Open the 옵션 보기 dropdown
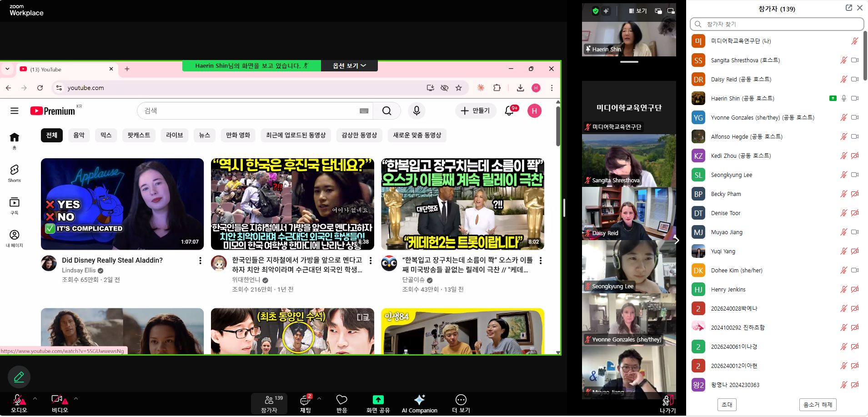Screen dimensions: 868x417 coord(349,66)
